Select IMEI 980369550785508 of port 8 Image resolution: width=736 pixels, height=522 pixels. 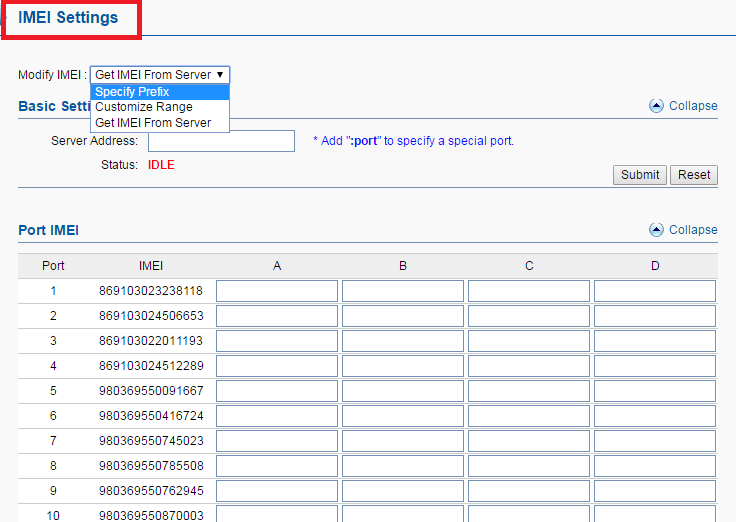coord(151,466)
